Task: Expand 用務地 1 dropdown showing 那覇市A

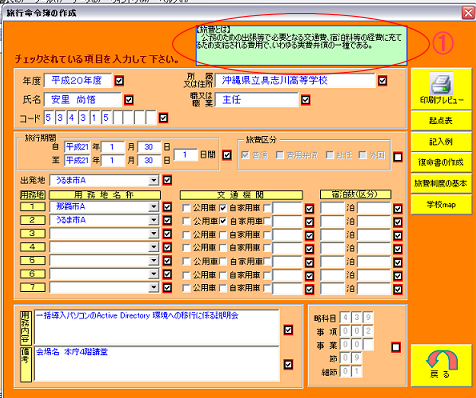Action: [153, 207]
